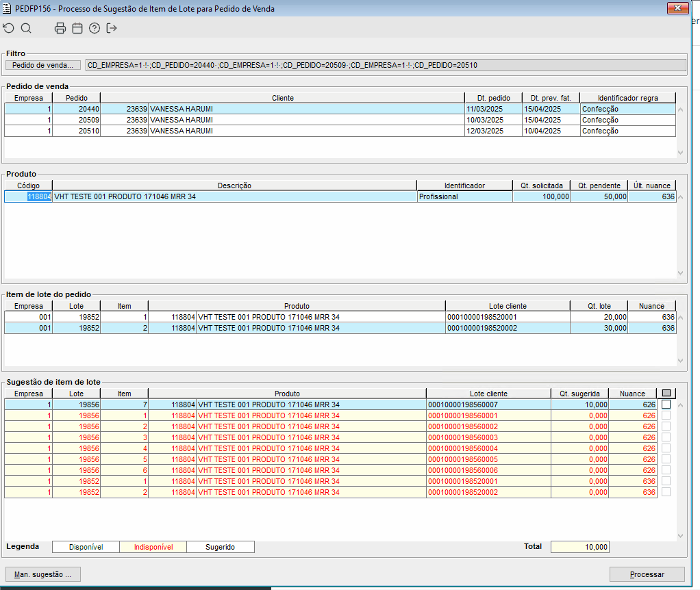700x590 pixels.
Task: Click the Últ. nuance column header
Action: [652, 185]
